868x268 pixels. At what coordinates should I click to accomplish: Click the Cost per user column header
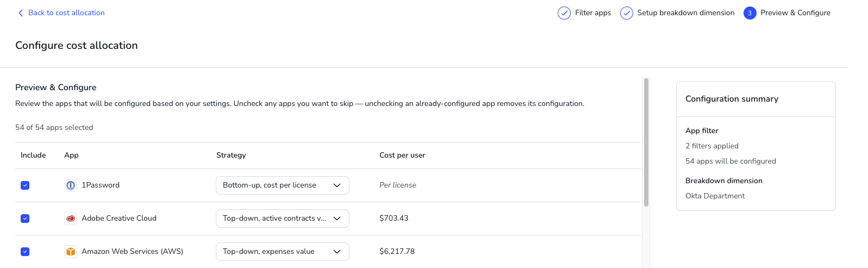pos(402,155)
